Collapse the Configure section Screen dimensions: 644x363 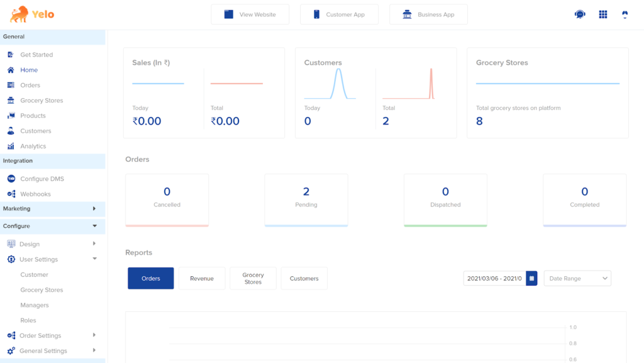(x=53, y=226)
